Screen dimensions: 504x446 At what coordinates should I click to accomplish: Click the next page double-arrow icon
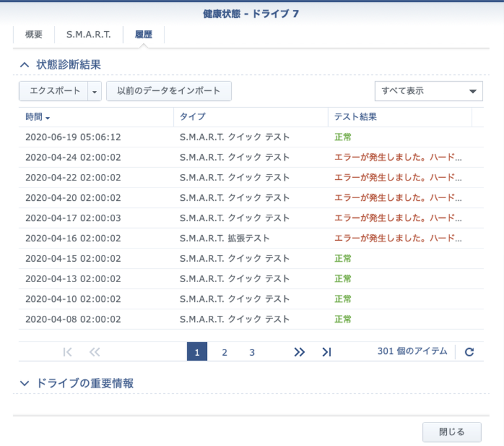tap(300, 352)
